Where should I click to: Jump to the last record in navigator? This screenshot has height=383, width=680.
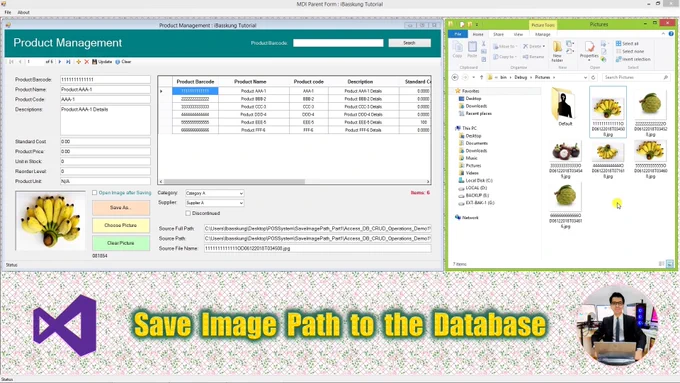(68, 62)
